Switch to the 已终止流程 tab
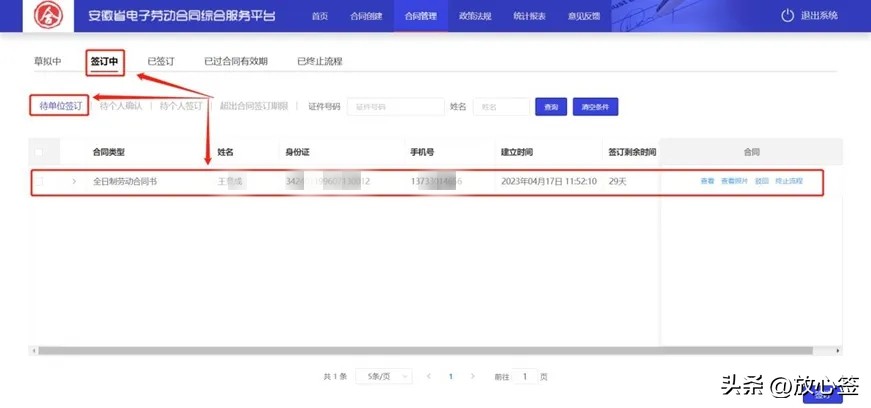871x408 pixels. click(x=320, y=62)
